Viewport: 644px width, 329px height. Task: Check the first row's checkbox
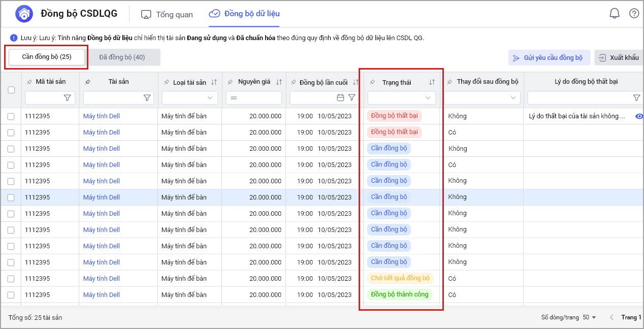coord(11,116)
